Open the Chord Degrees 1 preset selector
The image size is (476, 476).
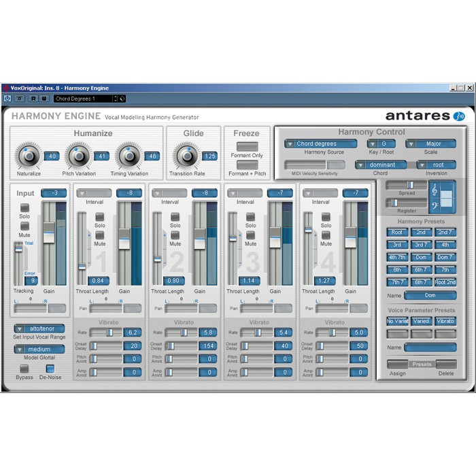pyautogui.click(x=82, y=99)
